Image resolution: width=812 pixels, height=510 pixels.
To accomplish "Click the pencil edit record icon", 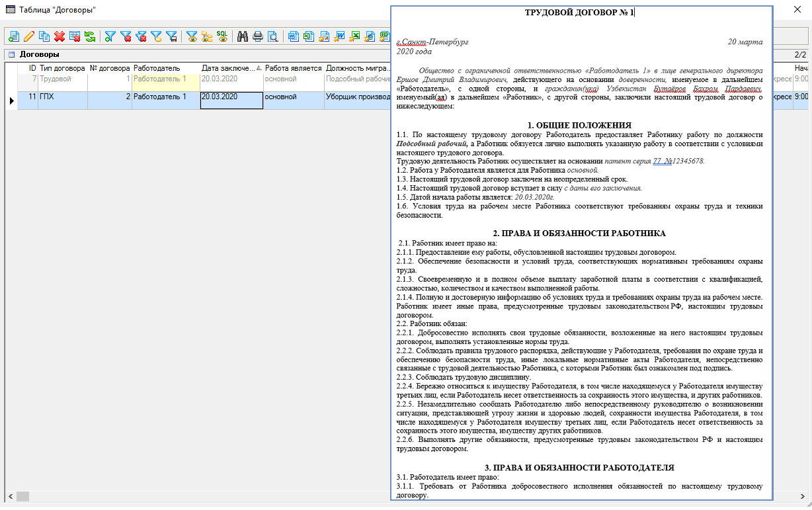I will point(29,37).
